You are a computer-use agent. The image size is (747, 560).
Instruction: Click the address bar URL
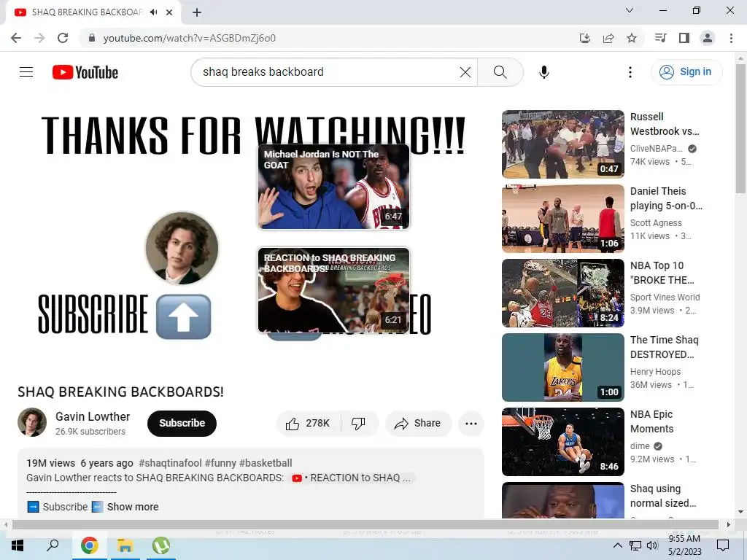coord(189,38)
